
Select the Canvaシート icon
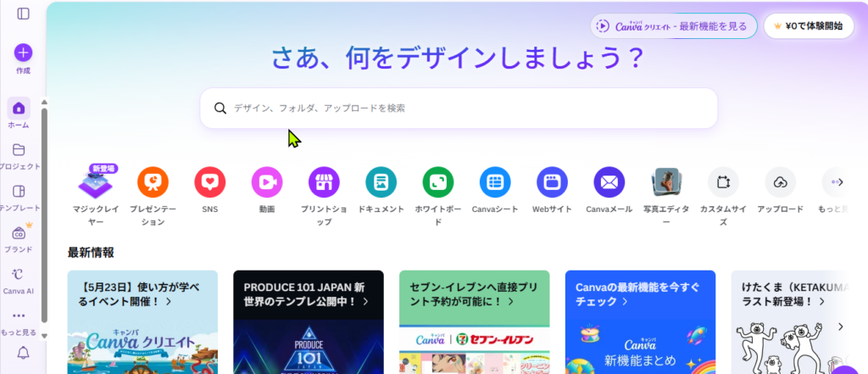pos(495,182)
